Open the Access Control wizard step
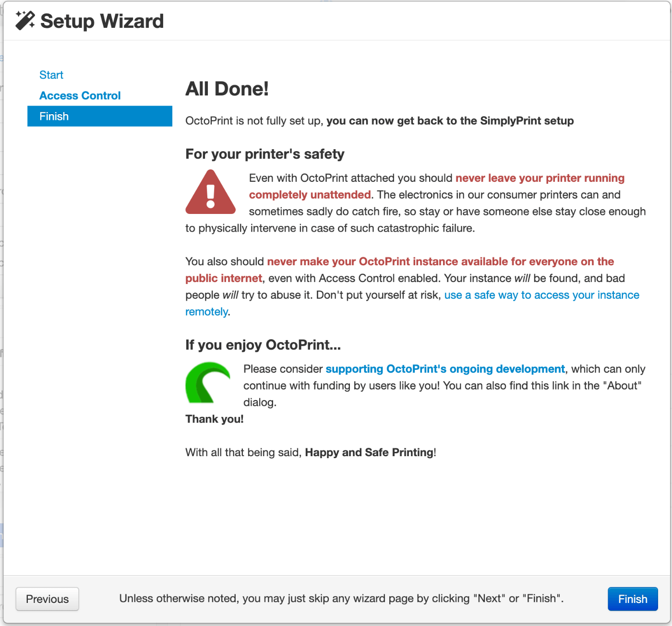Screen dimensions: 672x626 (80, 95)
